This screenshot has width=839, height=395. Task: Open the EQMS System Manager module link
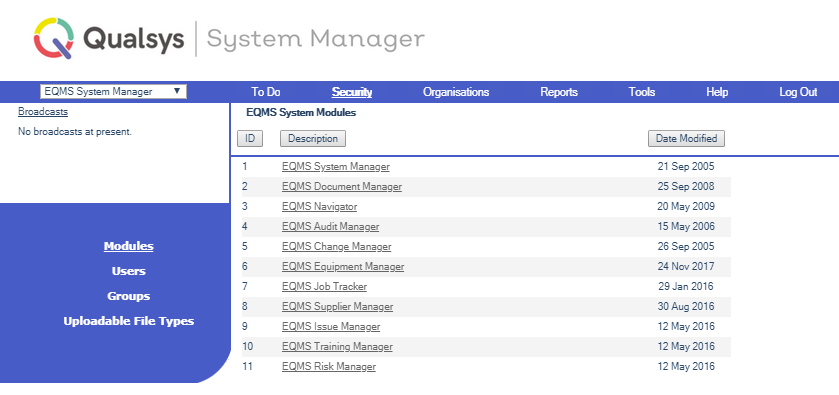click(x=335, y=166)
